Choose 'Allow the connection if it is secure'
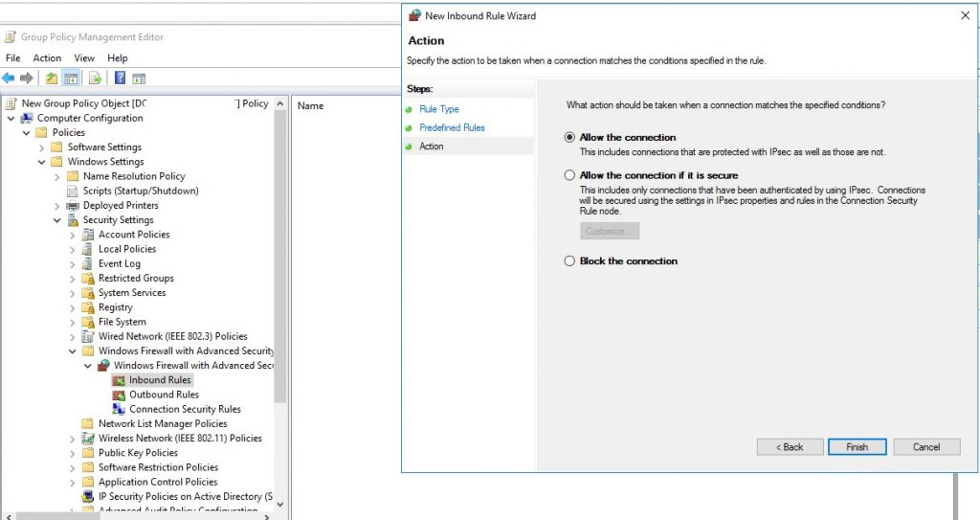980x520 pixels. (x=570, y=176)
